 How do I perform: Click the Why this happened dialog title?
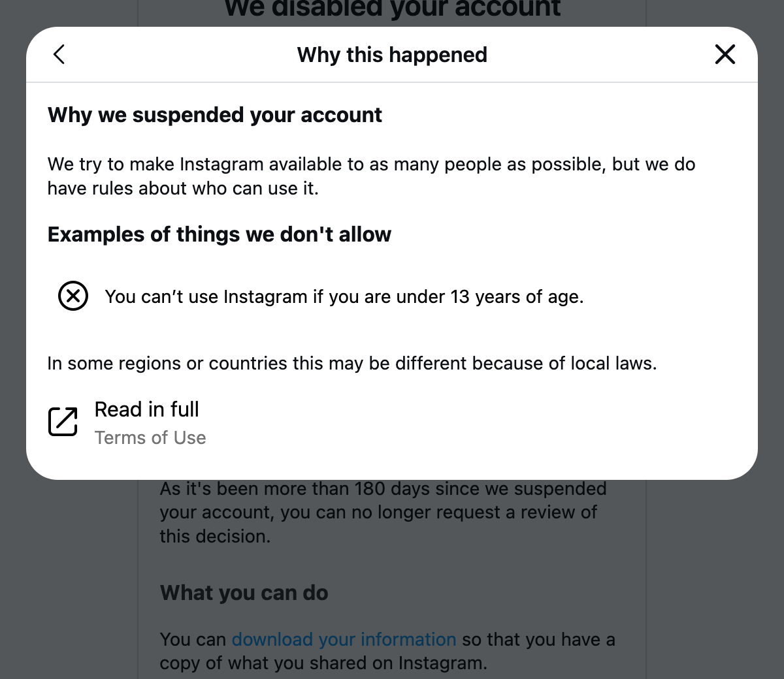pos(392,55)
